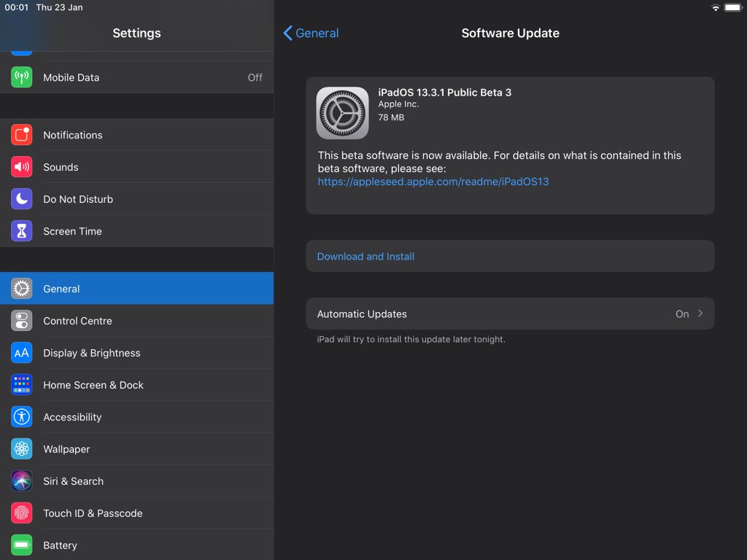Open Wallpaper settings
747x560 pixels.
[x=136, y=449]
